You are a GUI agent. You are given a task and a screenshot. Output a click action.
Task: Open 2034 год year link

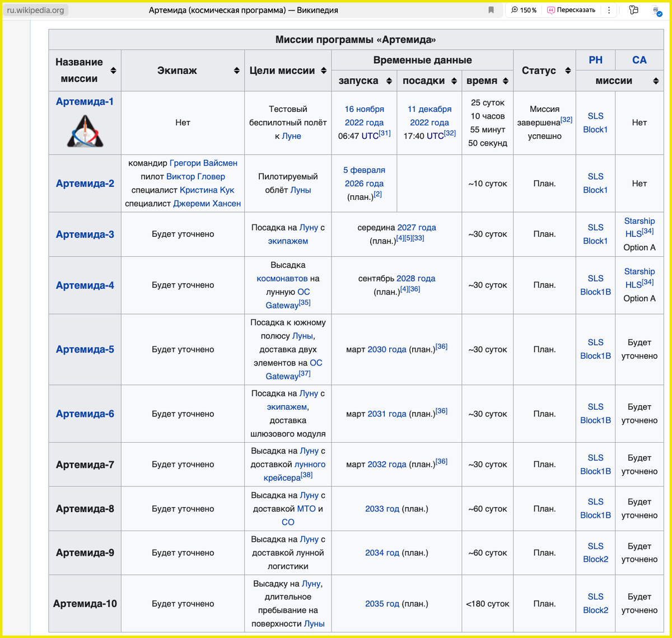click(x=382, y=552)
